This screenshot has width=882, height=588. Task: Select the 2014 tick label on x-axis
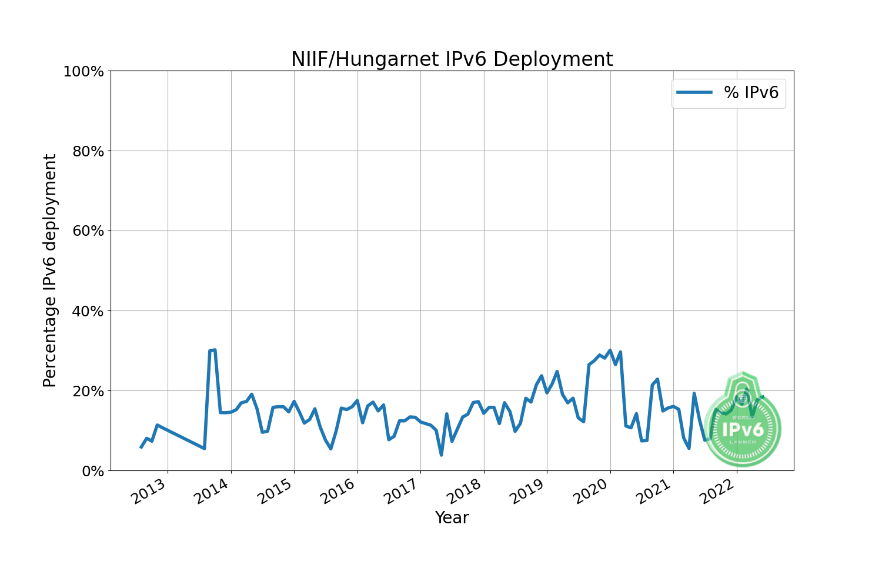tap(212, 491)
